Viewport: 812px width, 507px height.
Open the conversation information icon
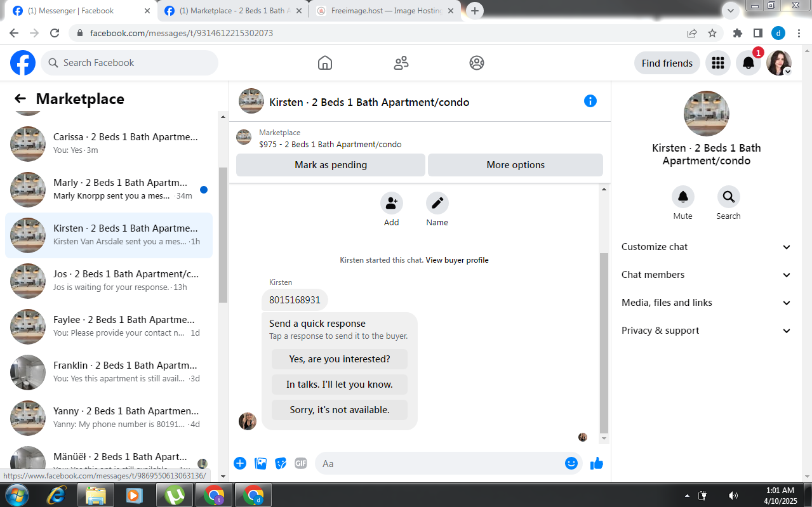(x=590, y=101)
